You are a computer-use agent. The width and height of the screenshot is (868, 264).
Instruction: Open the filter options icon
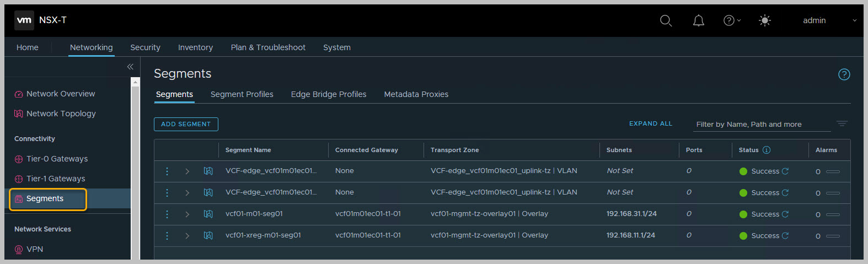point(842,124)
